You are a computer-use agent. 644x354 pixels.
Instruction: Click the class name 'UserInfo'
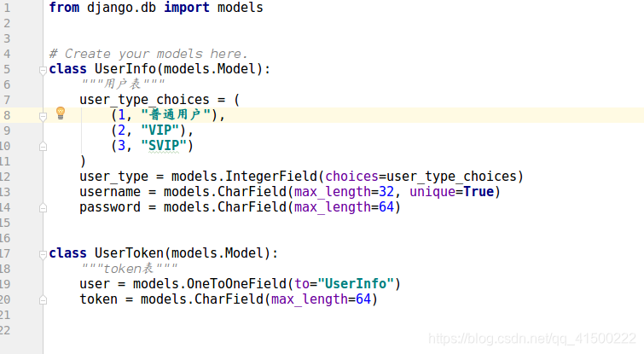coord(125,68)
